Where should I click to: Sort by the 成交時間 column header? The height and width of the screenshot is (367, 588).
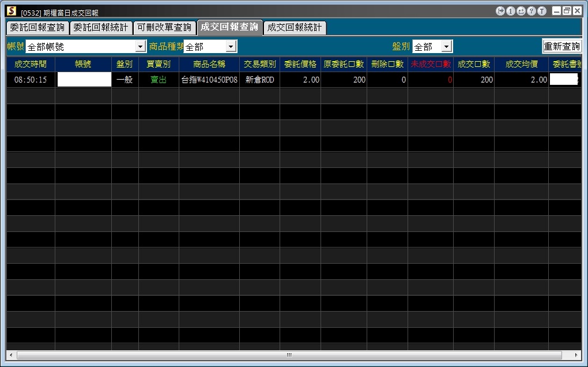click(31, 64)
